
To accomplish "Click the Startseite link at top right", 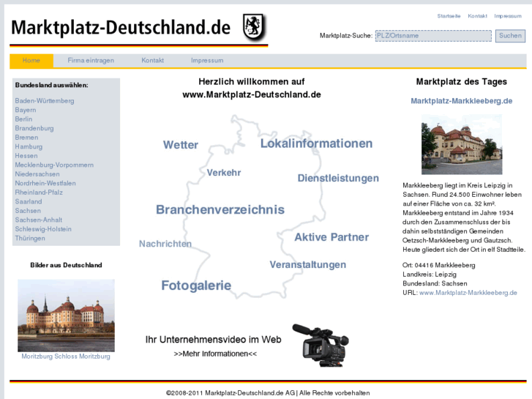I will click(449, 16).
